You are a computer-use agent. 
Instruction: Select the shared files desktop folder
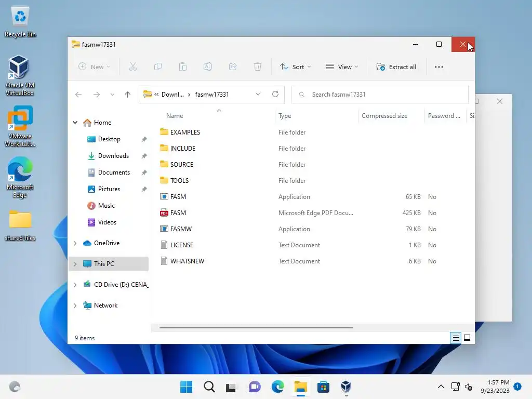[20, 225]
